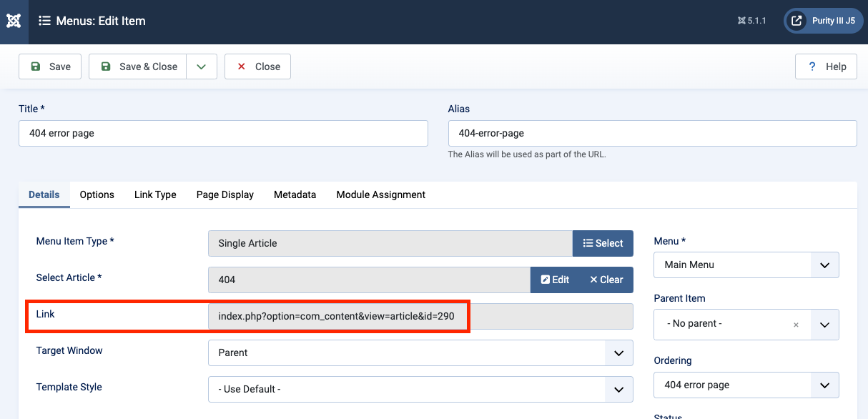Switch to the Options tab
This screenshot has height=419, width=868.
point(97,194)
